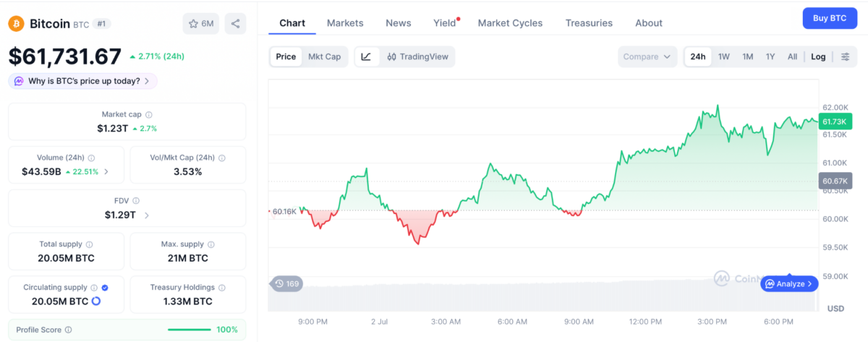Open the Markets tab
Image resolution: width=868 pixels, height=342 pixels.
(x=345, y=23)
